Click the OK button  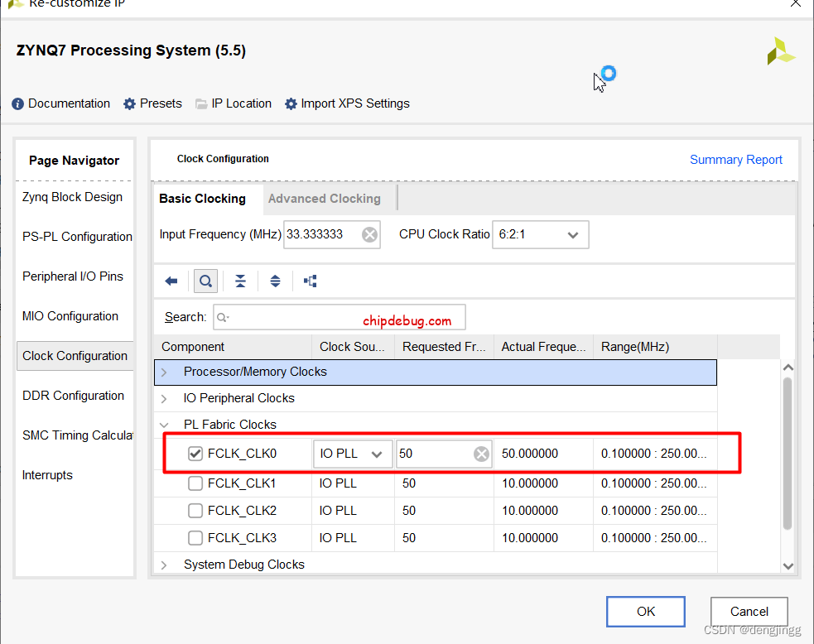645,612
